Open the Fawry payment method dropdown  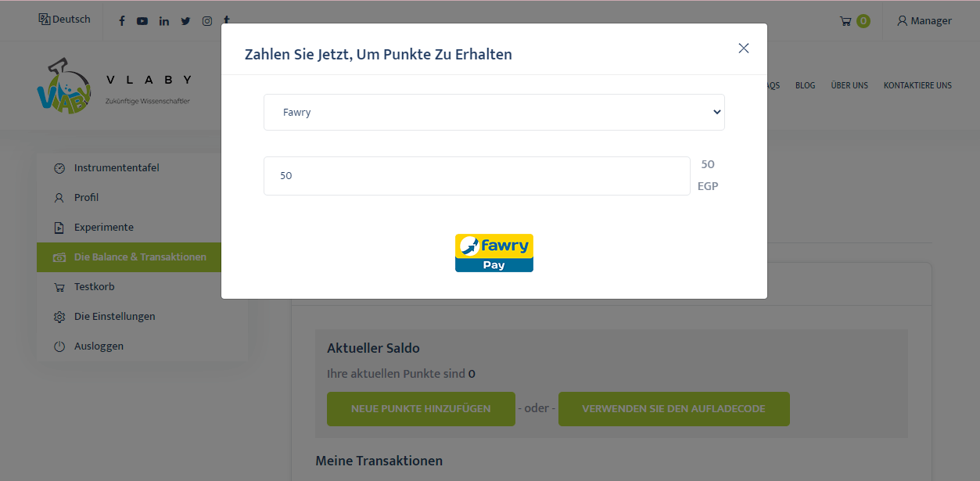(494, 113)
